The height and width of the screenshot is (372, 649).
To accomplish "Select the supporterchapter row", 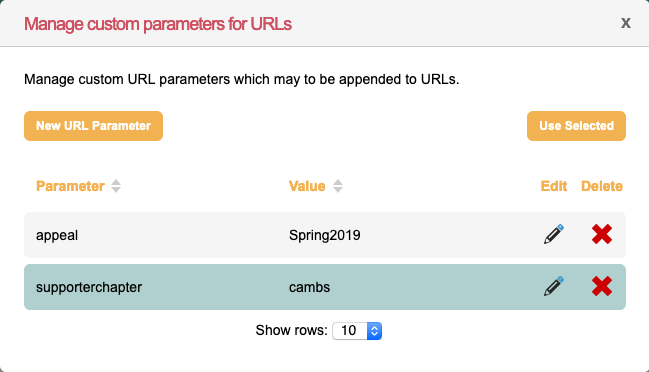I will (325, 287).
